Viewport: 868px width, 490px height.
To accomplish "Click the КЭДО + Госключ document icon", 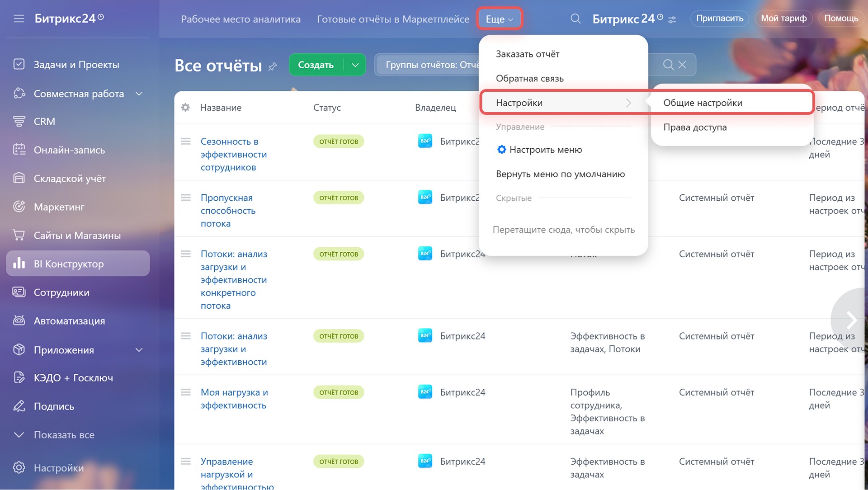I will click(19, 377).
